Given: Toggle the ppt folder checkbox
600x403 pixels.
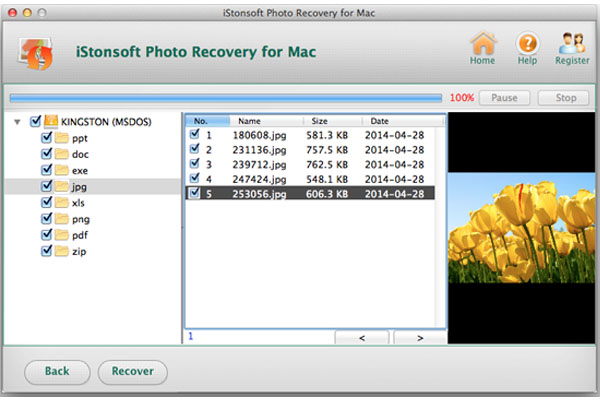Looking at the screenshot, I should pos(46,137).
